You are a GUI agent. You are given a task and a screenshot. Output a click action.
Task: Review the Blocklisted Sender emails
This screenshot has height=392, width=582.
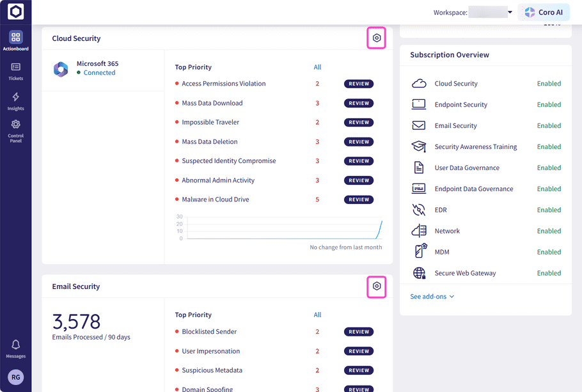pyautogui.click(x=359, y=331)
